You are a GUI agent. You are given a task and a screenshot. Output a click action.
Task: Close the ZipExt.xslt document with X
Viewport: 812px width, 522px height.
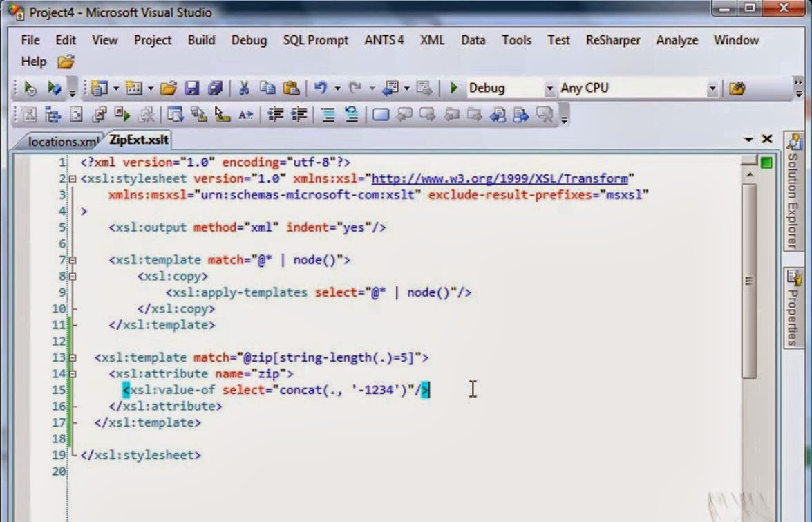pyautogui.click(x=767, y=139)
